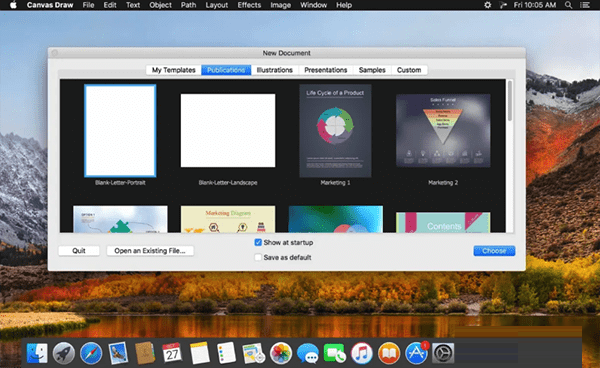Open System Preferences from dock
This screenshot has height=368, width=600.
point(443,353)
